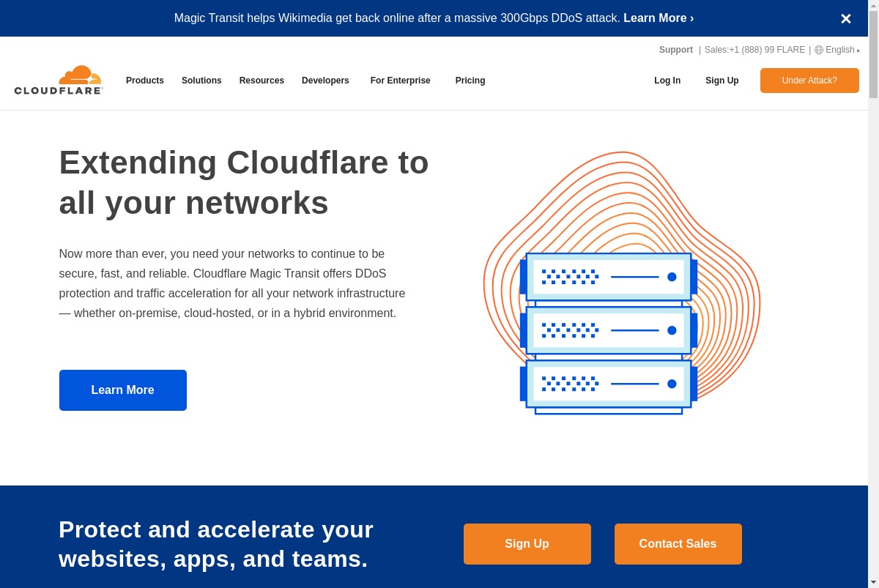This screenshot has height=588, width=879.
Task: Open the Solutions menu
Action: click(x=201, y=81)
